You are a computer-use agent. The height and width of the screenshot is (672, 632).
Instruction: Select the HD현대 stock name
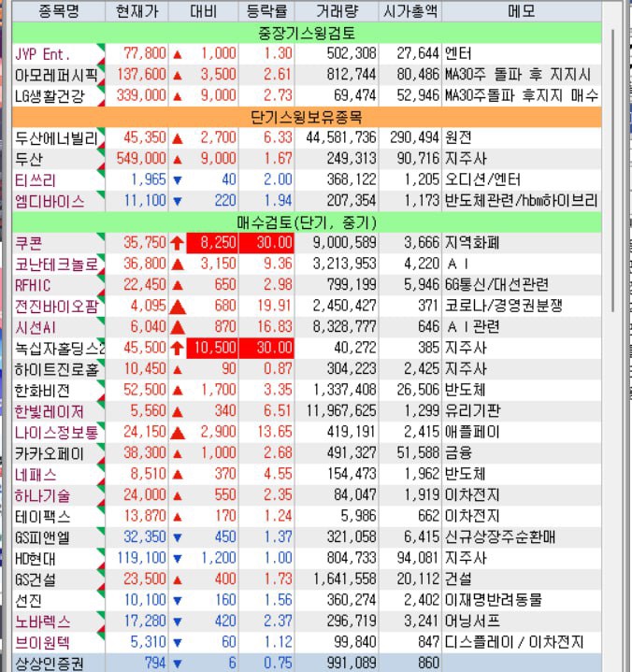coord(36,558)
